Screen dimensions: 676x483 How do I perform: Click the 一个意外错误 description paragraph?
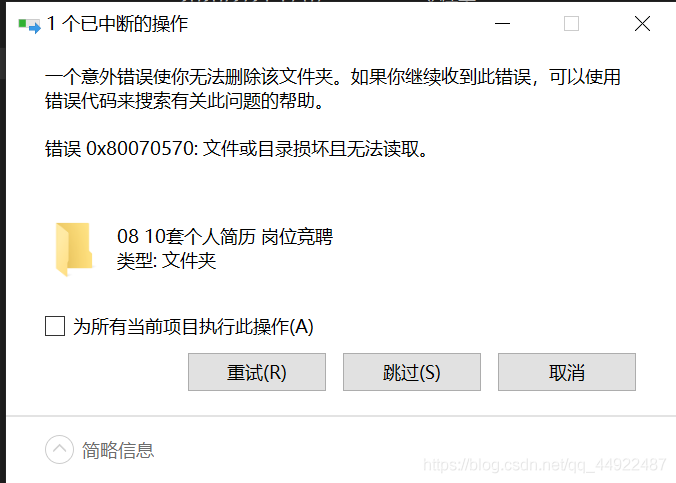point(332,89)
